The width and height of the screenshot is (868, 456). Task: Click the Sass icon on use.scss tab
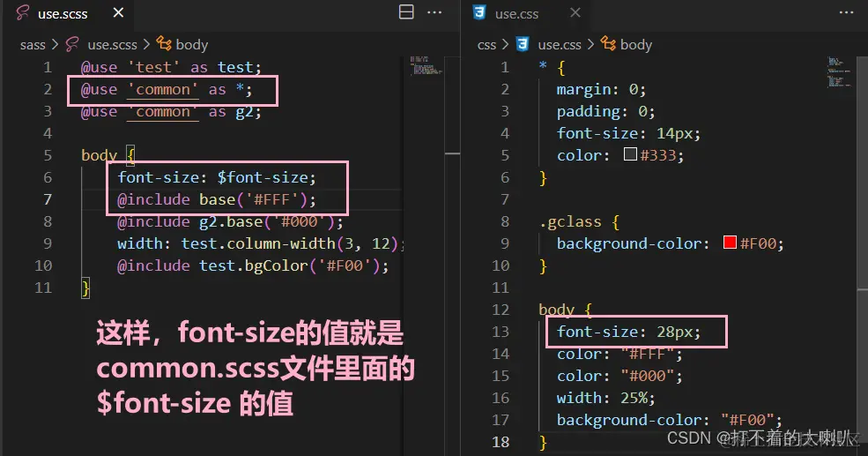[x=23, y=12]
